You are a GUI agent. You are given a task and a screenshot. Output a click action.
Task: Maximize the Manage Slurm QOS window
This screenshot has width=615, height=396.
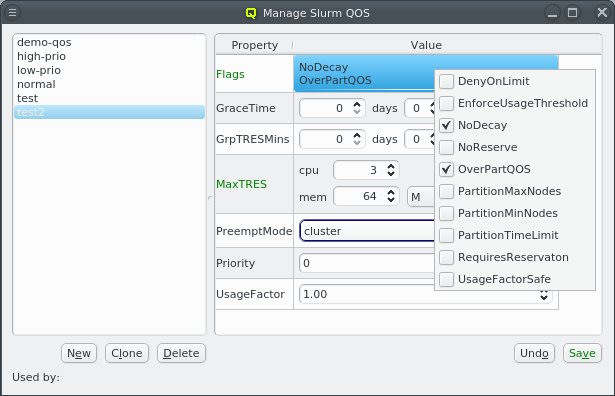coord(573,13)
